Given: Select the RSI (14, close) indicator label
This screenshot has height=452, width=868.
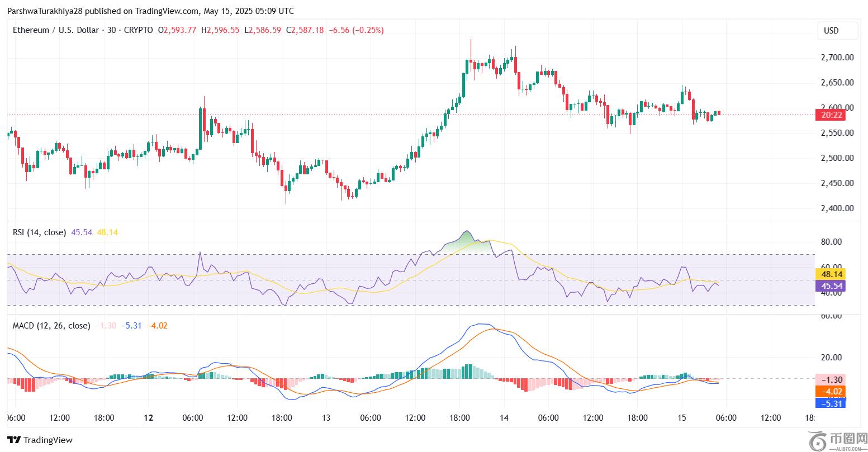Looking at the screenshot, I should (39, 232).
